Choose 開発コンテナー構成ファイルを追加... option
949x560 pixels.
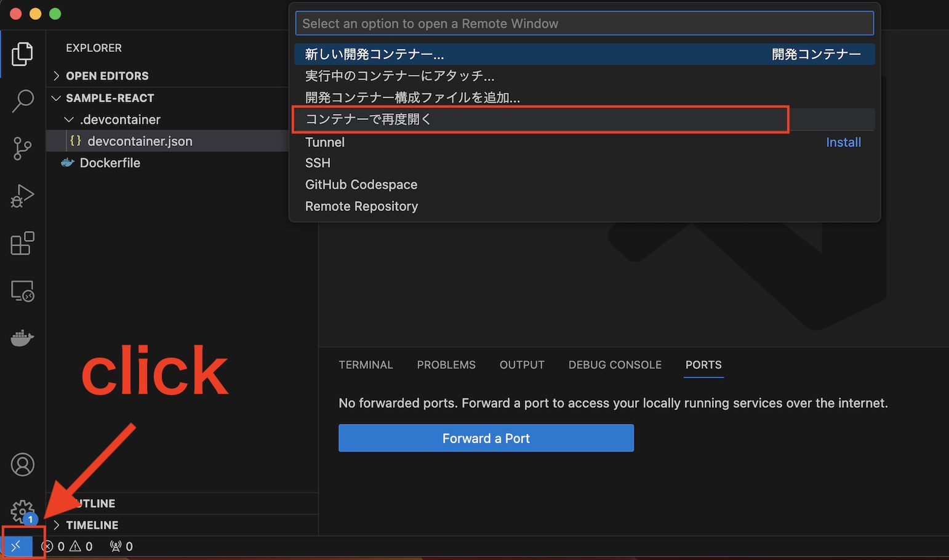584,97
